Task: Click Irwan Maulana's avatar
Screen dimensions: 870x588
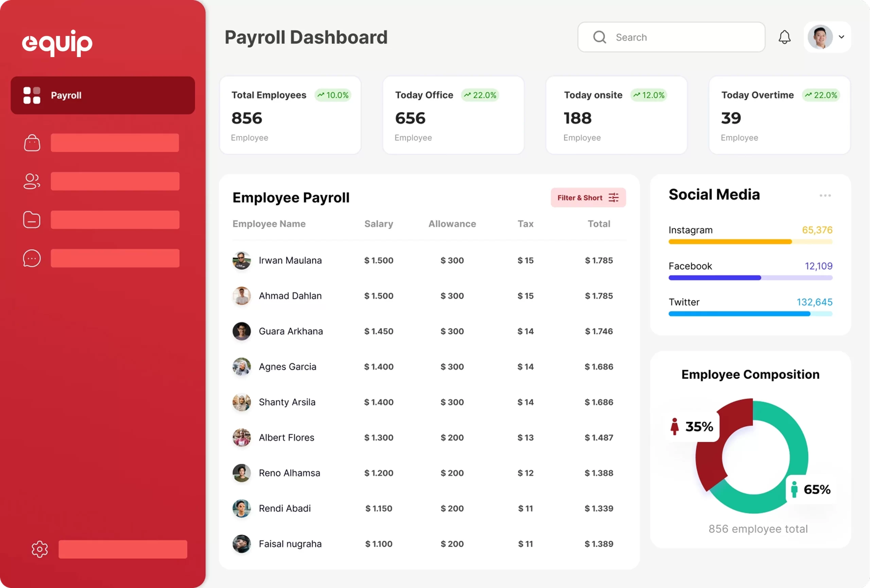Action: (x=241, y=261)
